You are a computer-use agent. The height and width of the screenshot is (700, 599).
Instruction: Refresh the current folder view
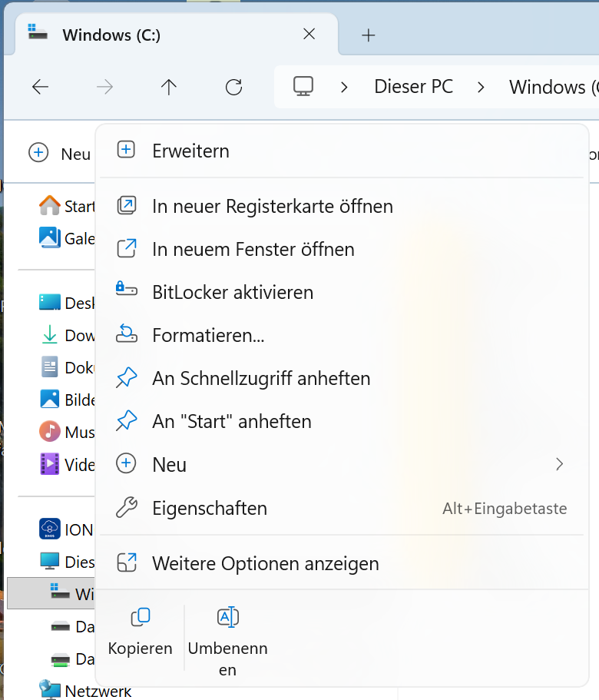[233, 87]
